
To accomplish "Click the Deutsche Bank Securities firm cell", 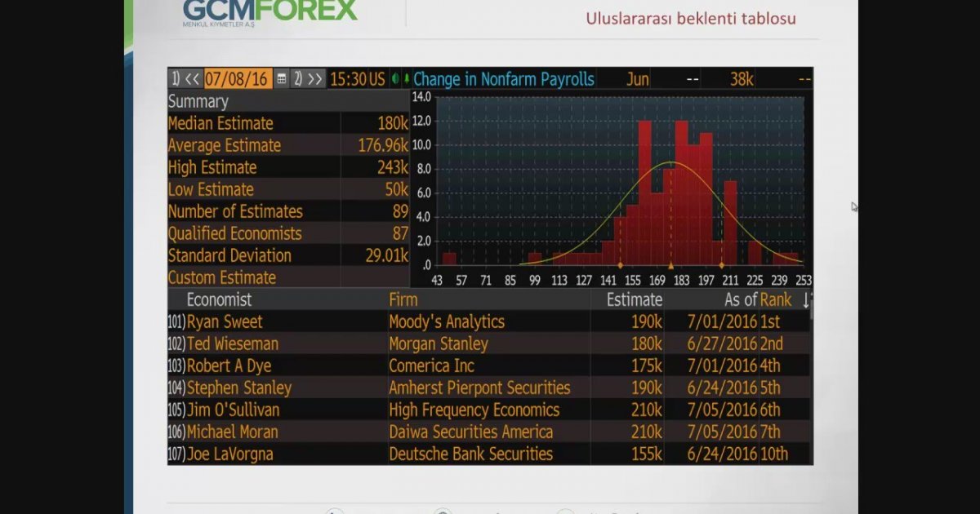I will click(x=471, y=454).
